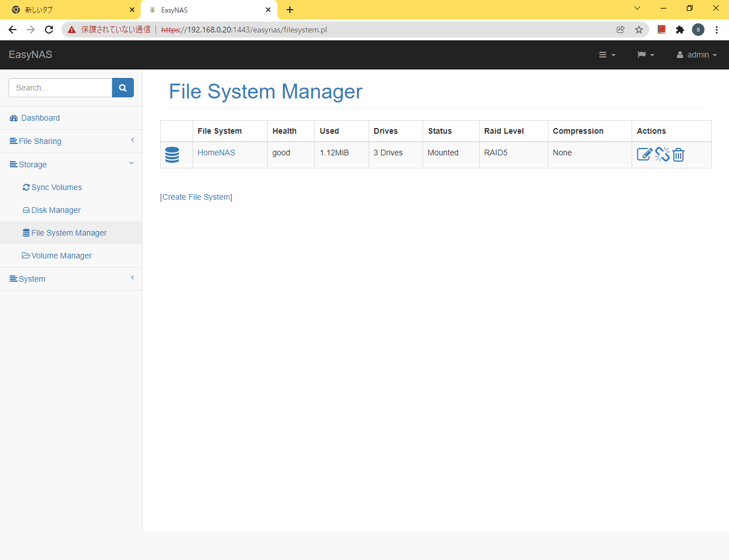Click the database stack icon in the table row
729x560 pixels.
172,155
